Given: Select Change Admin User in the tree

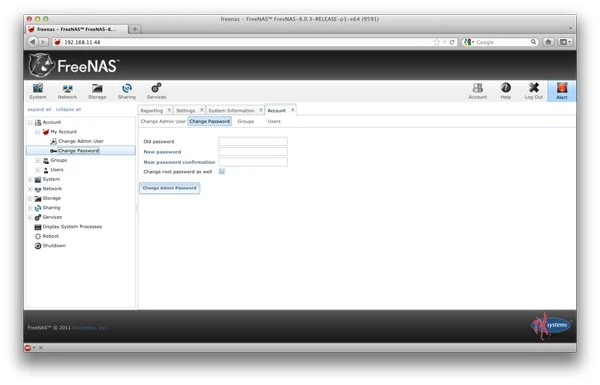Looking at the screenshot, I should click(x=81, y=141).
